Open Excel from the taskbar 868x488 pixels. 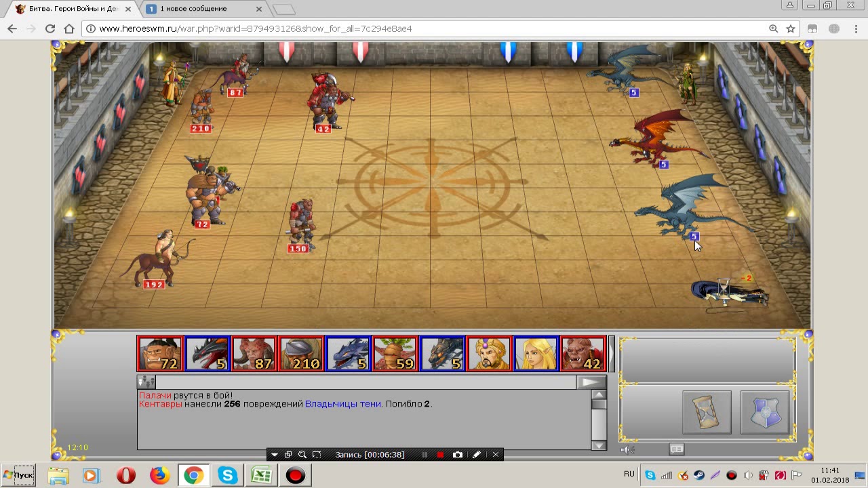261,475
